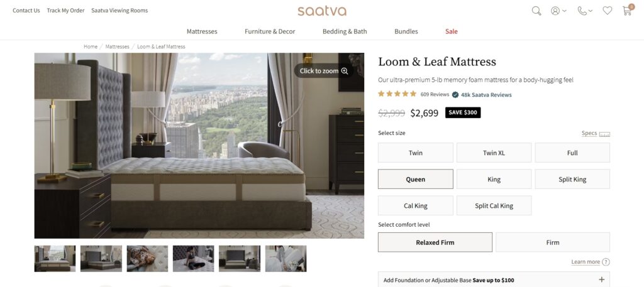This screenshot has width=644, height=287.
Task: Click the Learn more question mark icon
Action: (x=606, y=262)
